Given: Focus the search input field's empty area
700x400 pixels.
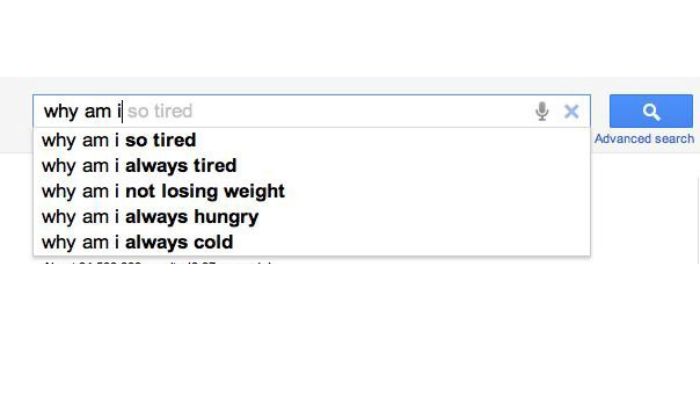Looking at the screenshot, I should tap(360, 111).
